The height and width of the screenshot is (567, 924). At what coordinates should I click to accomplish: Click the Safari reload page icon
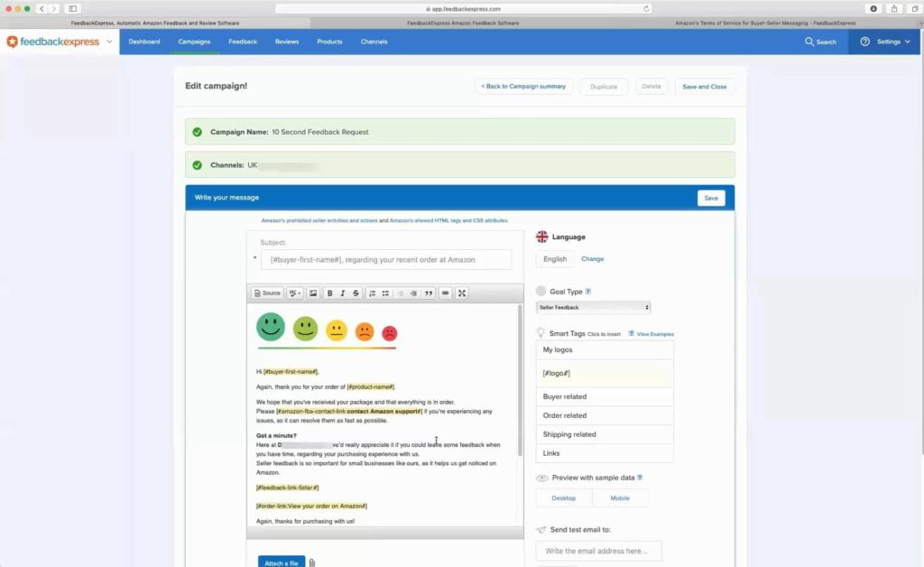[x=646, y=9]
